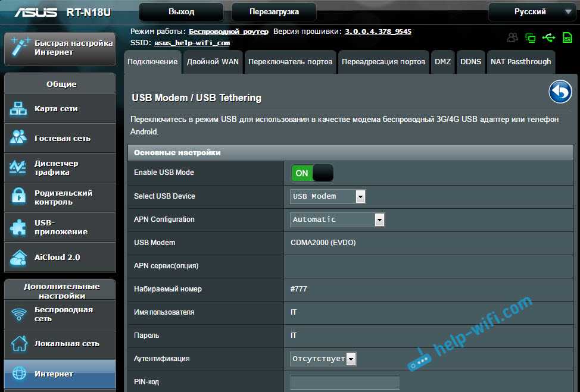The width and height of the screenshot is (580, 392).
Task: Click the PIN-код input field
Action: pos(344,382)
